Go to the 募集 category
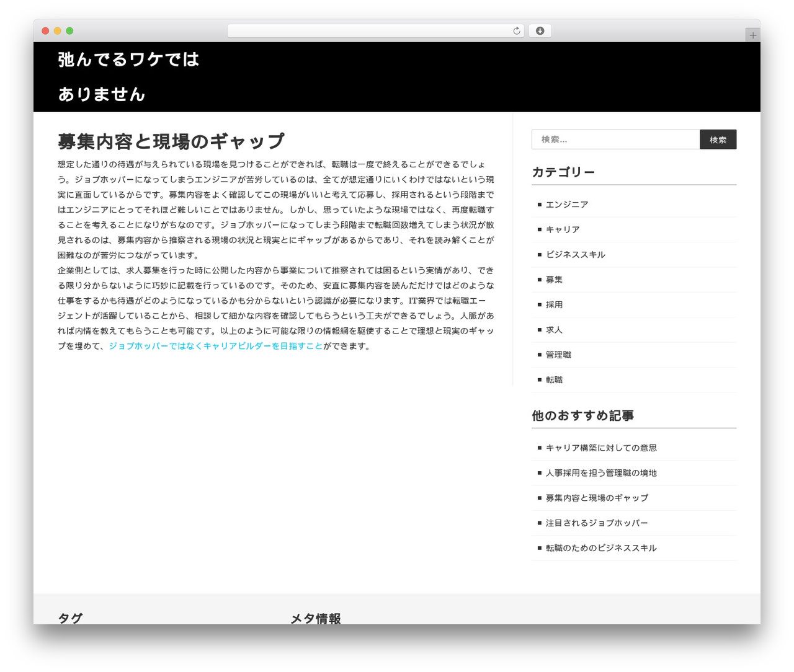 (x=554, y=280)
